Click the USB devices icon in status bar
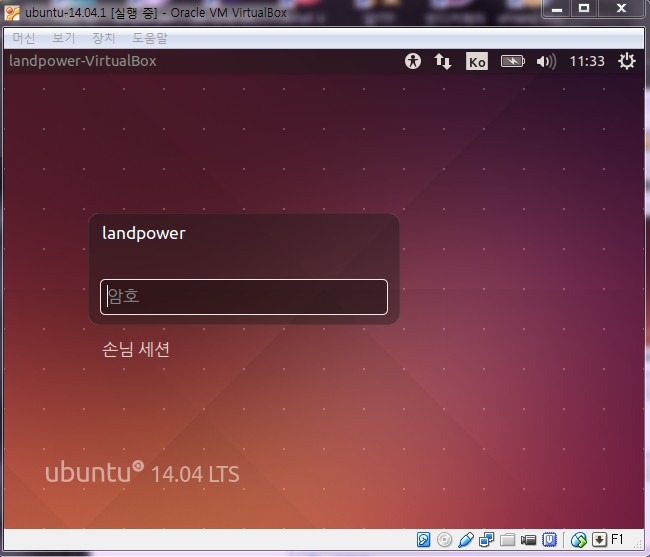The image size is (650, 557). click(x=466, y=540)
